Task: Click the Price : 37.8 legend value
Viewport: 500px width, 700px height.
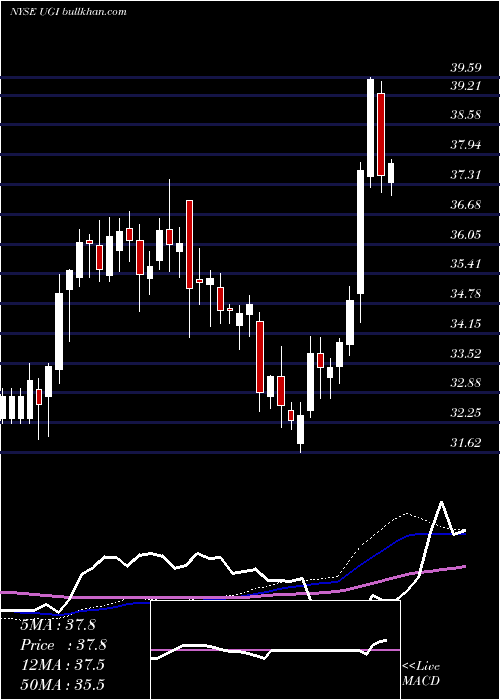Action: tap(63, 645)
